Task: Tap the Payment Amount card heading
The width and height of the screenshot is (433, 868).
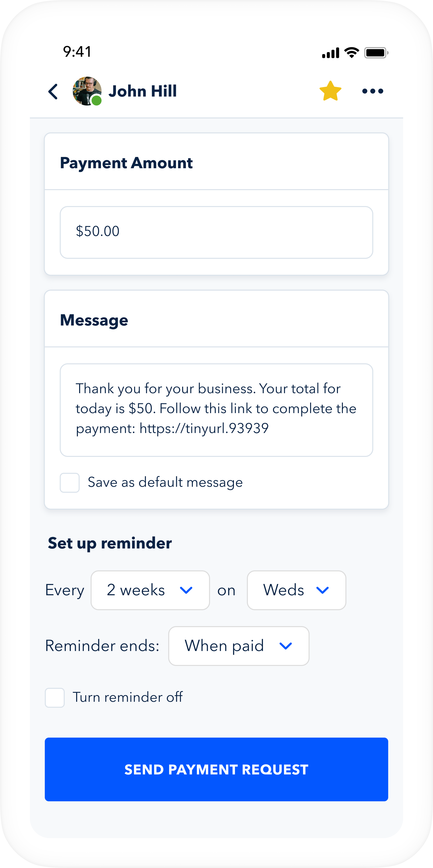Action: 126,163
